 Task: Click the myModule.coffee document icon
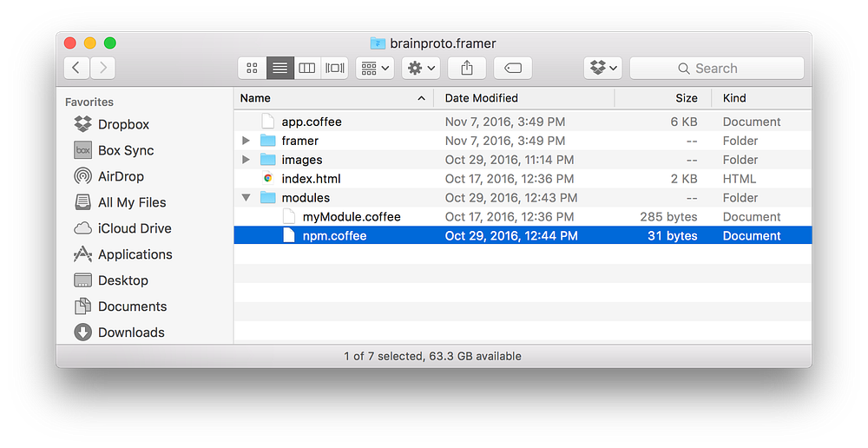(289, 216)
